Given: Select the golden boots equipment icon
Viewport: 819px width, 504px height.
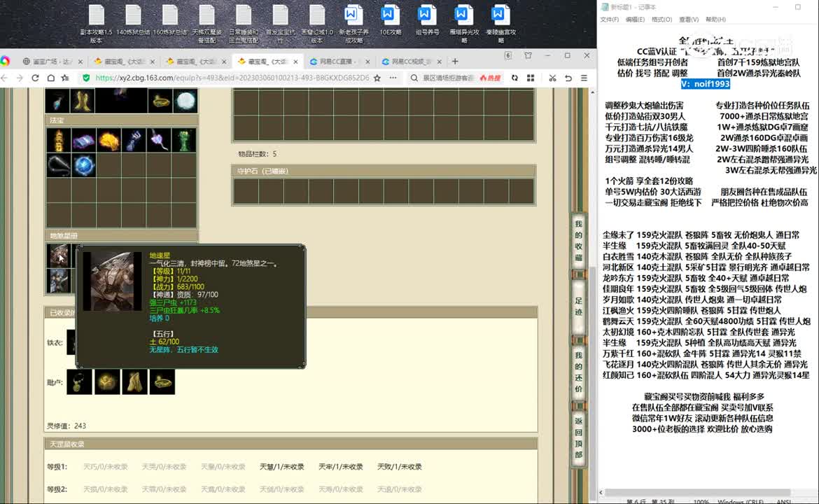Looking at the screenshot, I should click(82, 101).
